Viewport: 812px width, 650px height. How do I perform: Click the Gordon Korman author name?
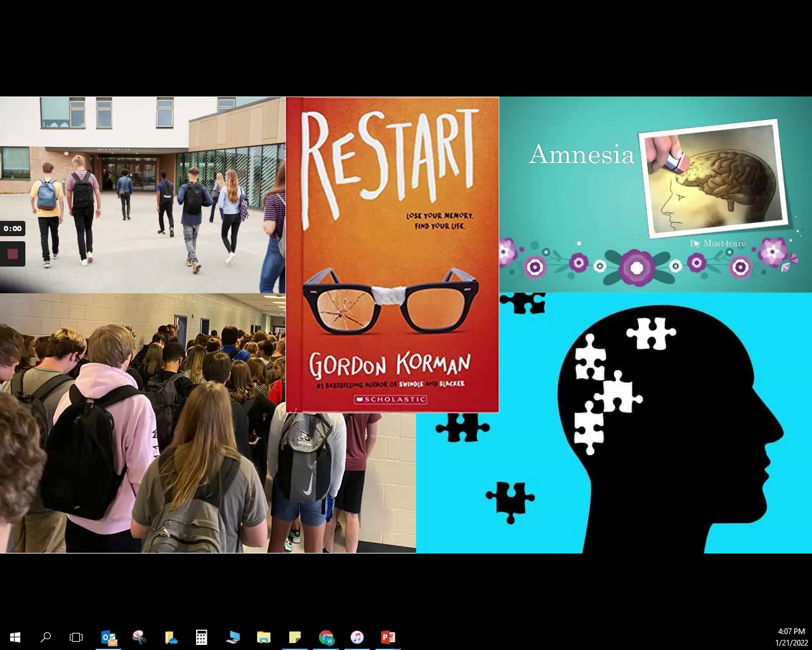pos(390,365)
